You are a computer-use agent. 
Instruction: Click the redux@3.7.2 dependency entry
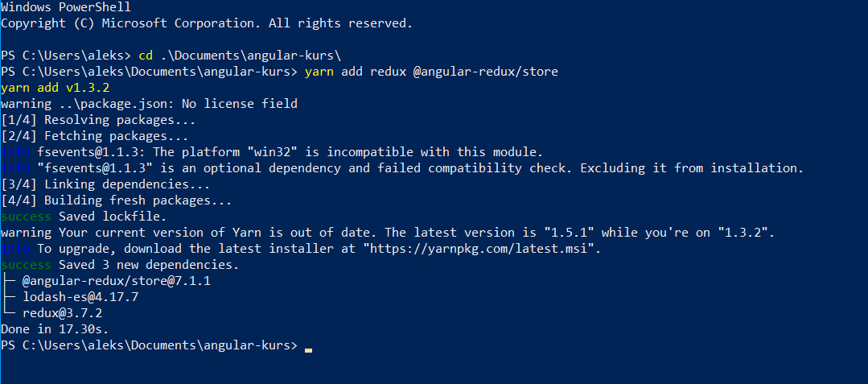(62, 313)
